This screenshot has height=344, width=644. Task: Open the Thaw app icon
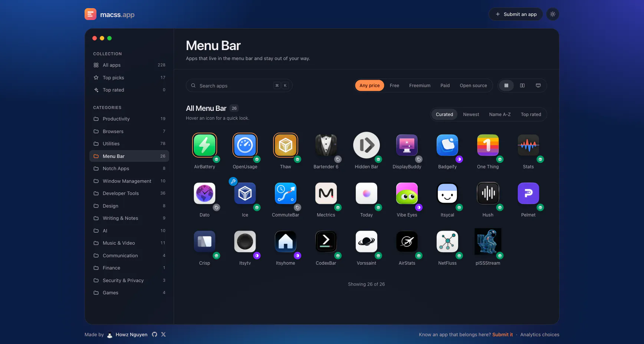click(x=285, y=145)
